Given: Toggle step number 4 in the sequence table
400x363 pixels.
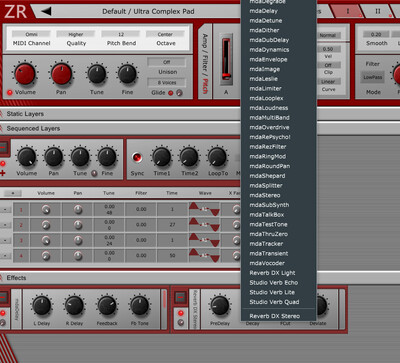Looking at the screenshot, I should point(21,256).
